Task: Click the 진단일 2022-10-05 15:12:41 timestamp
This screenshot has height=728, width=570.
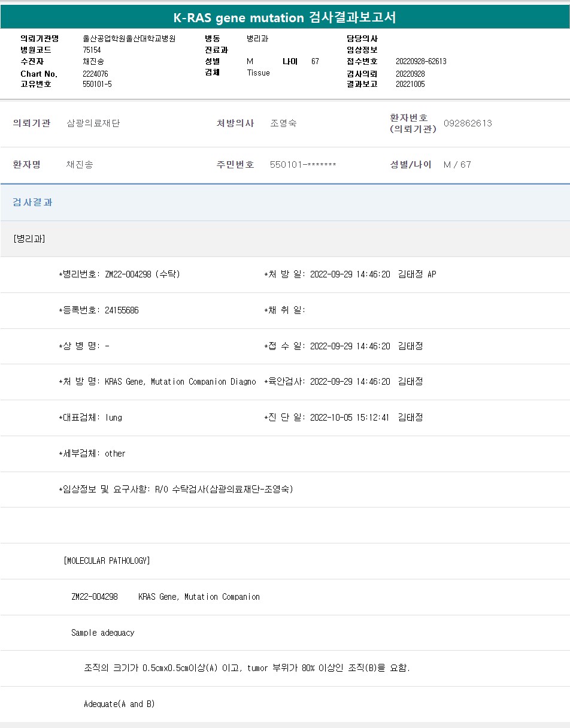Action: (x=350, y=418)
